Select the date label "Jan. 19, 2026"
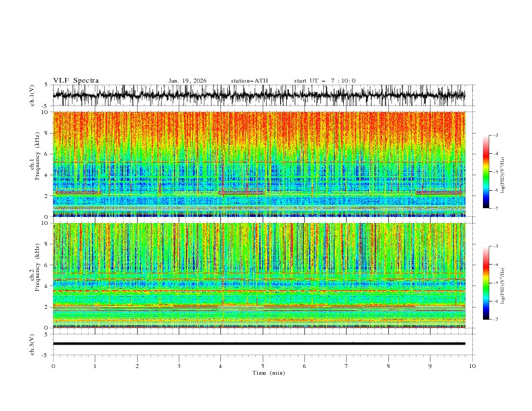 pyautogui.click(x=187, y=81)
